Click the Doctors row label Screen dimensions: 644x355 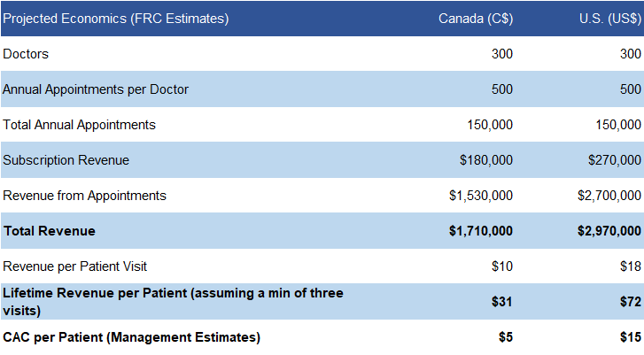coord(26,54)
